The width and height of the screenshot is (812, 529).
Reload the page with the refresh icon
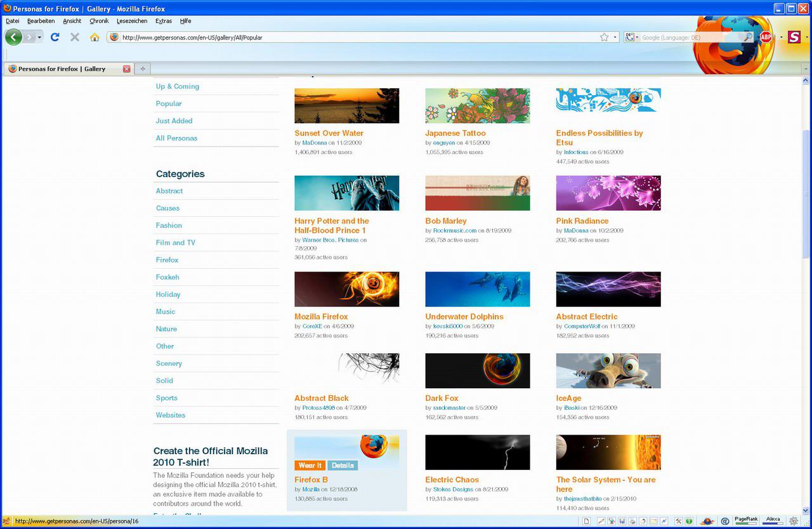[x=55, y=37]
